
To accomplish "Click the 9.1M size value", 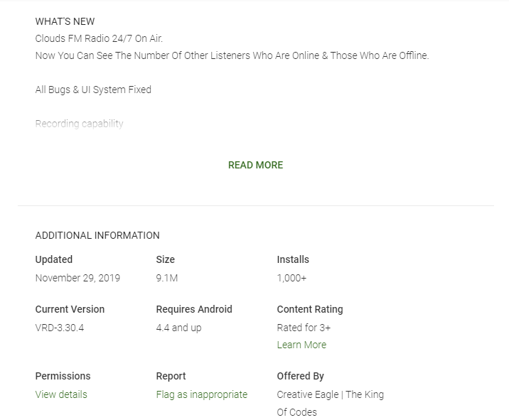I will coord(167,278).
